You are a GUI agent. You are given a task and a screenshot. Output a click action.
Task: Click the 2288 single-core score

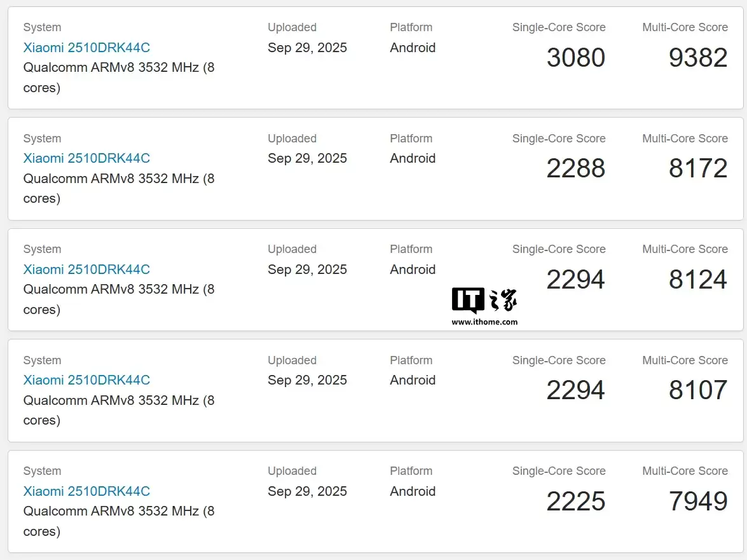pyautogui.click(x=575, y=168)
